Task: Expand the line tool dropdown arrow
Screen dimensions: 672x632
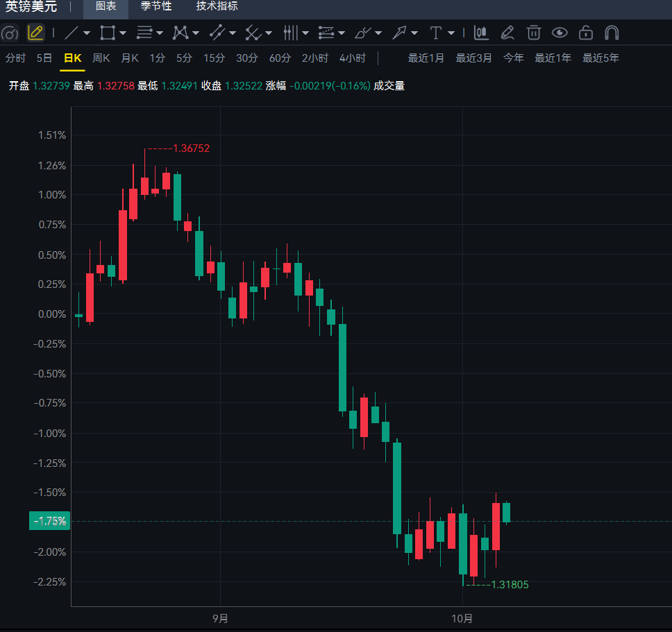Action: (x=87, y=33)
